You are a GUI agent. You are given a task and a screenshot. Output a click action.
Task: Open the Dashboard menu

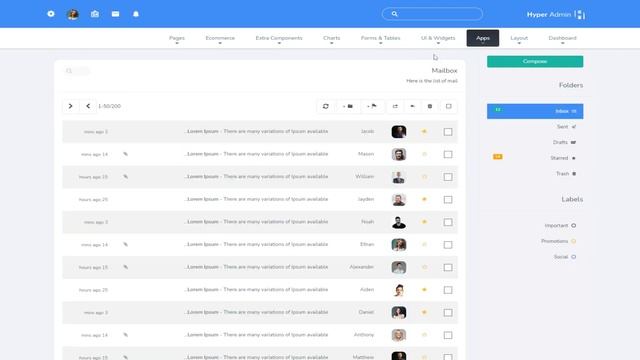pyautogui.click(x=562, y=38)
